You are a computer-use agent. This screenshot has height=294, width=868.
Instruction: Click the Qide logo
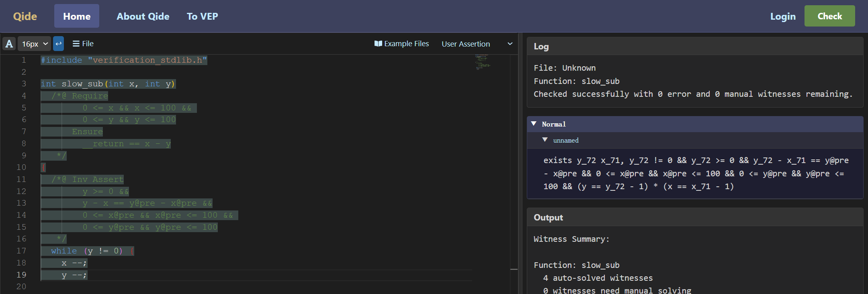click(25, 16)
